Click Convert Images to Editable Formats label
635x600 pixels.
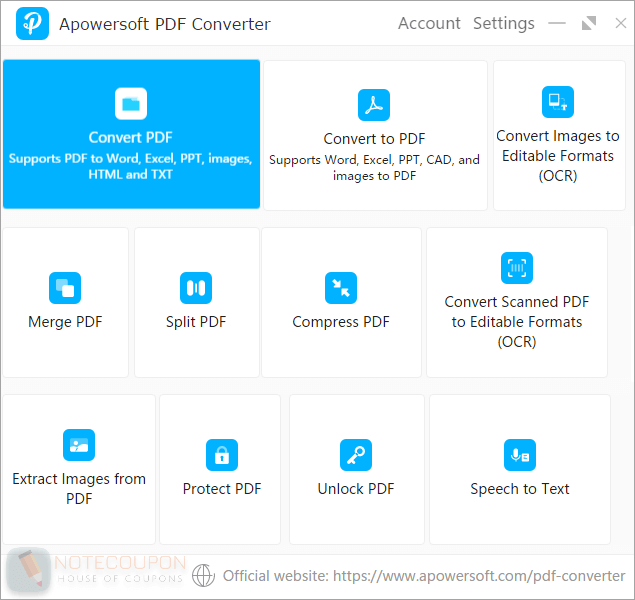[x=558, y=156]
